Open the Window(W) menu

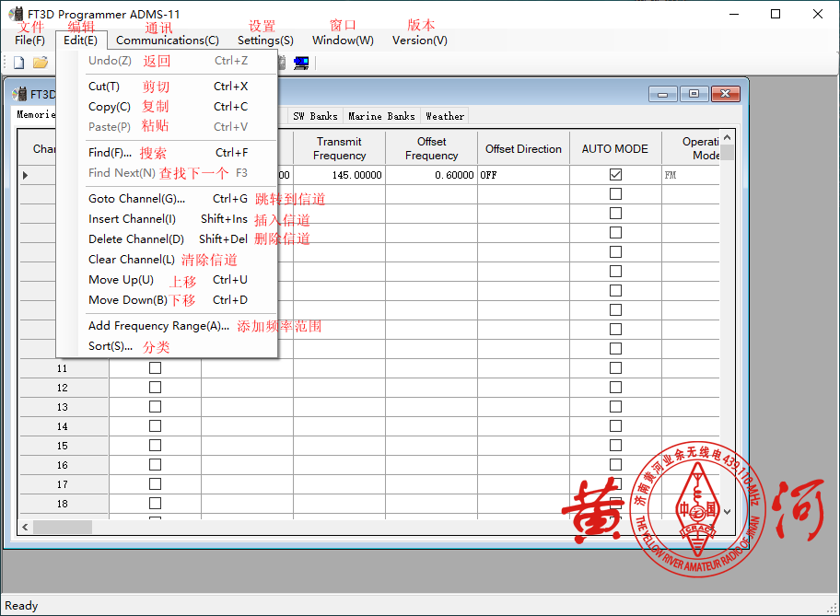click(x=343, y=41)
